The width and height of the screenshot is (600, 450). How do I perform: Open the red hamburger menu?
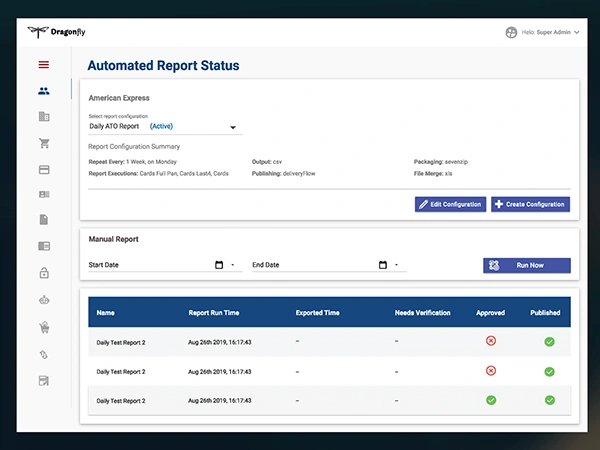pos(44,65)
